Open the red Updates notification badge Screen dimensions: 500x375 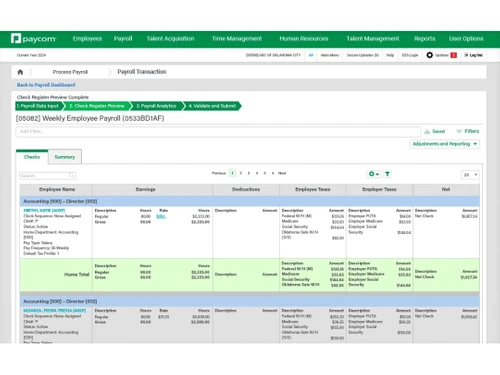pos(454,55)
